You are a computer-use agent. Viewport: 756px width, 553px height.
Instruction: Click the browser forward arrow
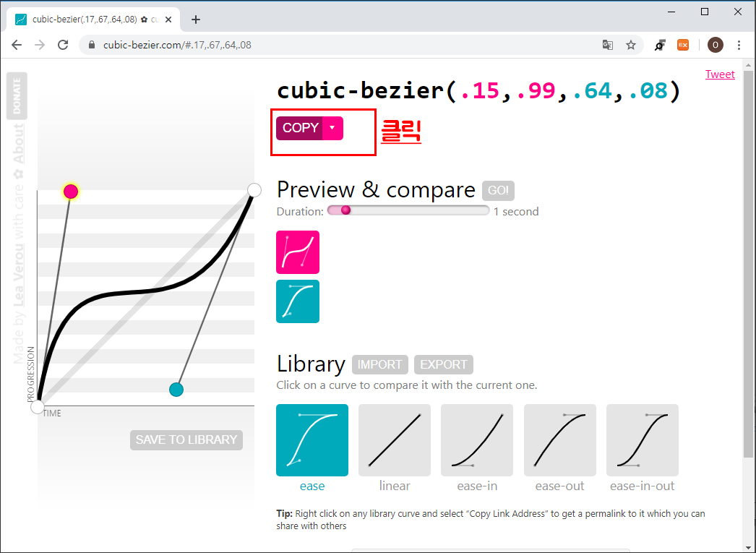(40, 45)
